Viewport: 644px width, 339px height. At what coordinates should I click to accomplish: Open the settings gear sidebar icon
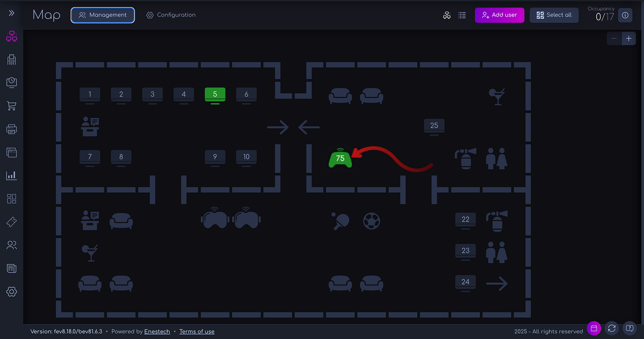pyautogui.click(x=12, y=292)
